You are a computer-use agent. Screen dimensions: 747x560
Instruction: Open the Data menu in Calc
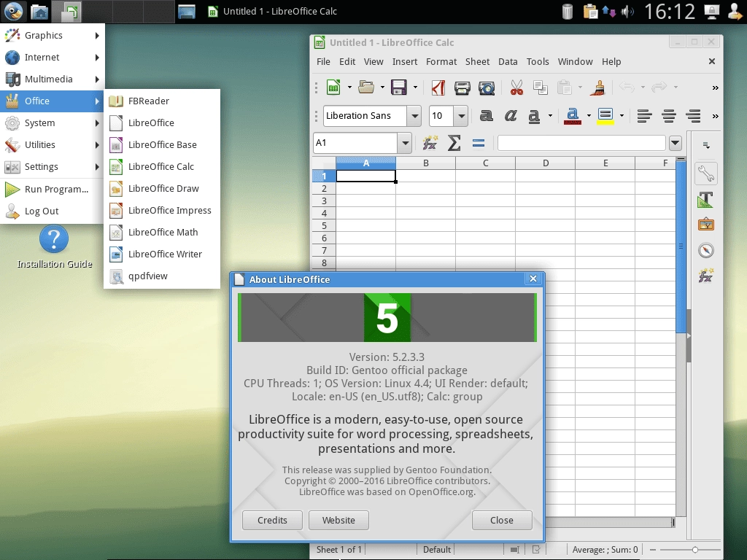[508, 61]
